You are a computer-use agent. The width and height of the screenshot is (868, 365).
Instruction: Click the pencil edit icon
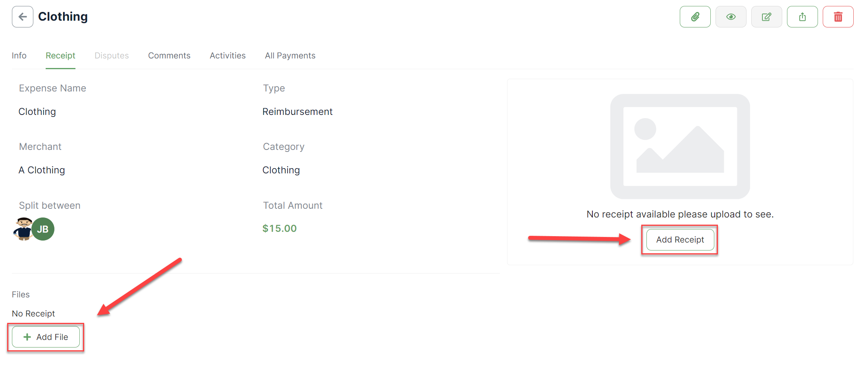(x=766, y=17)
